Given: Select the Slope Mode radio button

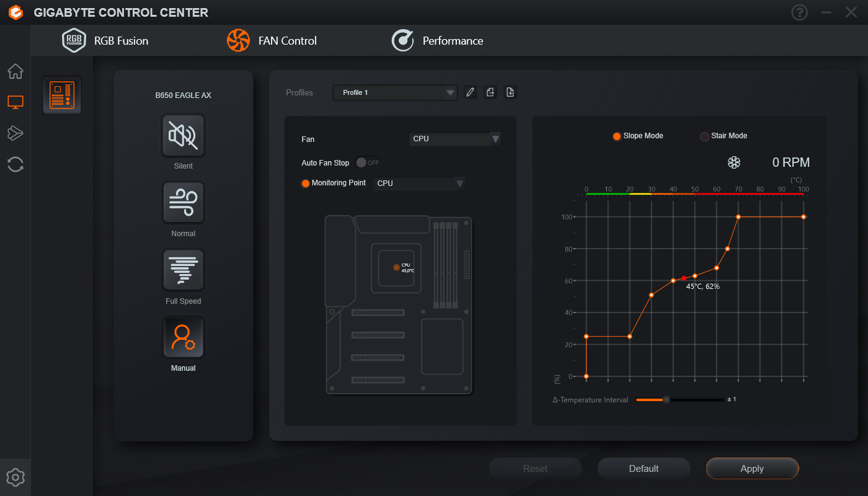Looking at the screenshot, I should (617, 136).
